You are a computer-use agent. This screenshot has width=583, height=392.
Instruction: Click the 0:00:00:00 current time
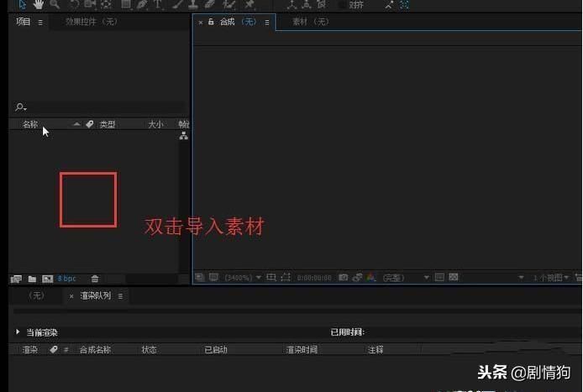[x=314, y=278]
